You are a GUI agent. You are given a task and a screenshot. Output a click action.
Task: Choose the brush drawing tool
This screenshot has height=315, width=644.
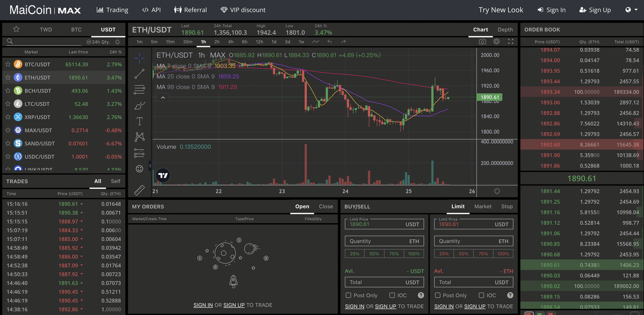(x=140, y=106)
